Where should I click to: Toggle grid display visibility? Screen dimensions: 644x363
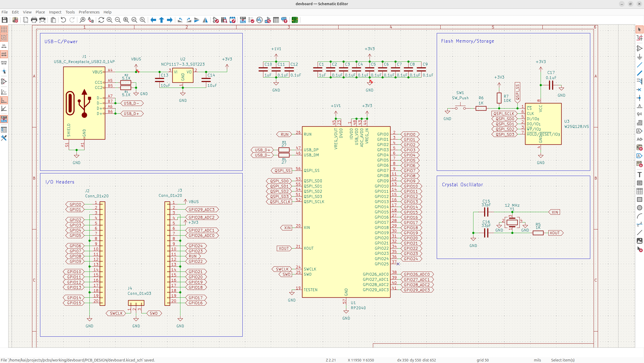[x=4, y=29]
